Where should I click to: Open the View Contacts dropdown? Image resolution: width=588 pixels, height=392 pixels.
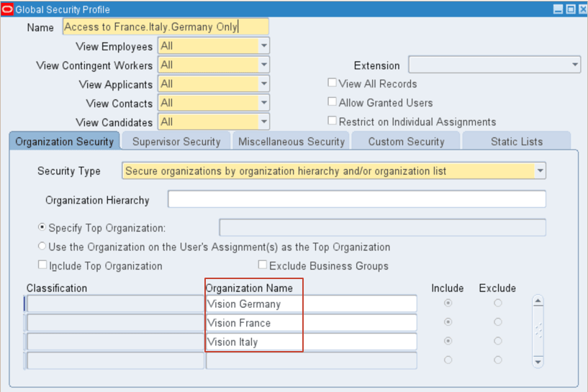click(264, 103)
